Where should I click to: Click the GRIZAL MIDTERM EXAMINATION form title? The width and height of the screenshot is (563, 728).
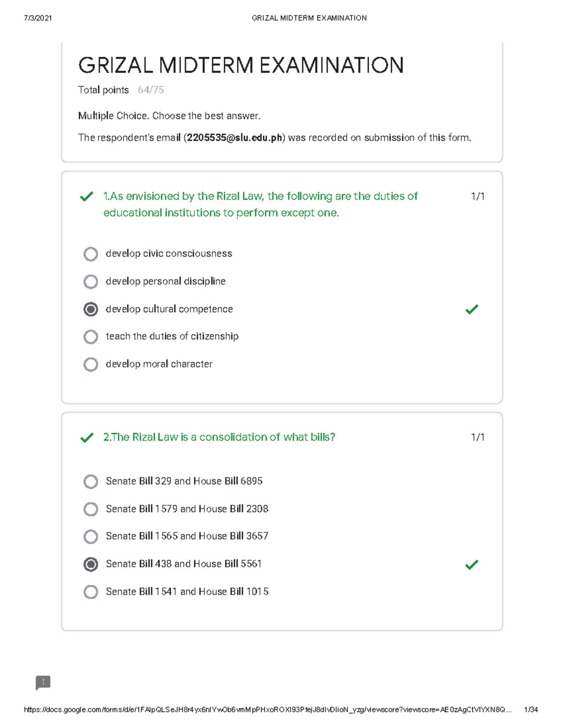tap(241, 65)
